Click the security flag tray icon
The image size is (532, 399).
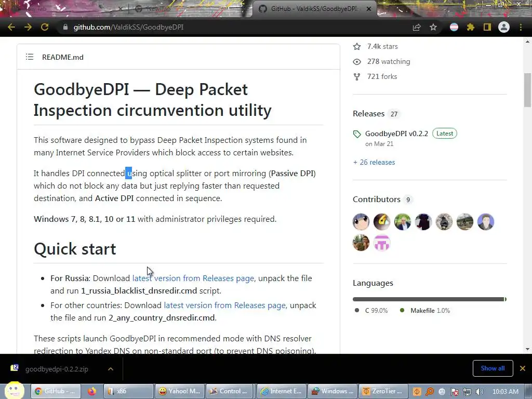coord(454,392)
